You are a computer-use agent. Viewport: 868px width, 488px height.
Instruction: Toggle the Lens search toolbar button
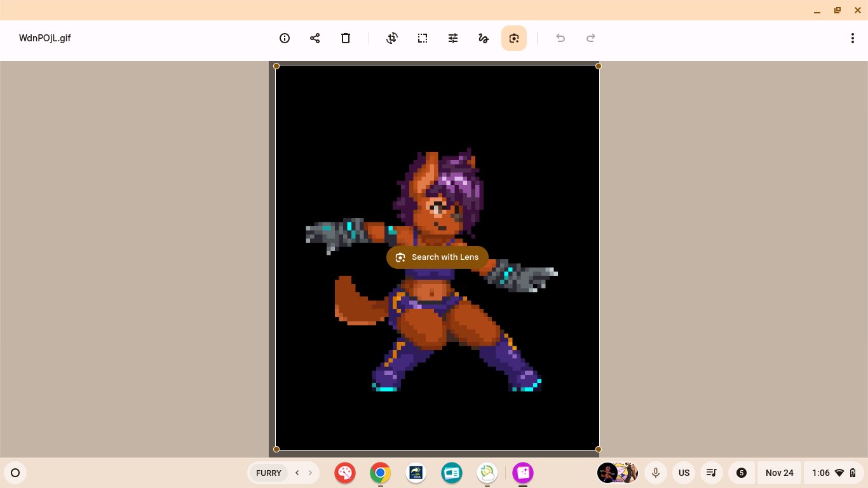tap(514, 38)
